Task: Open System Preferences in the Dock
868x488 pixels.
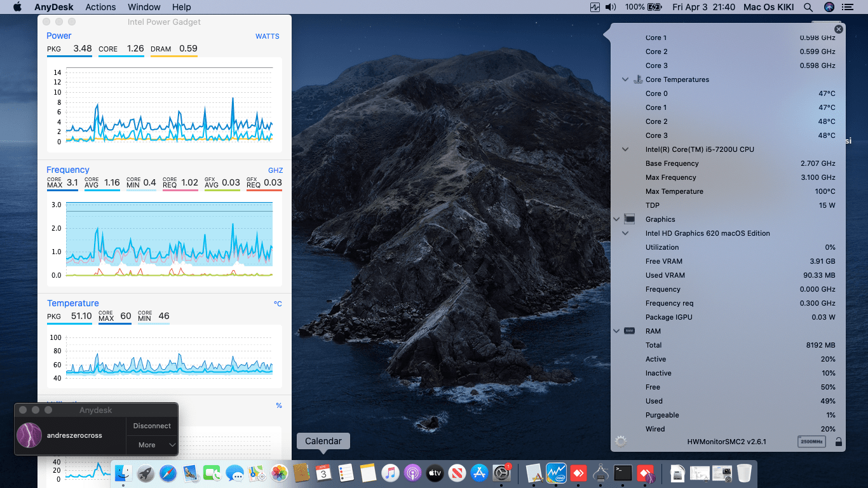Action: coord(501,473)
